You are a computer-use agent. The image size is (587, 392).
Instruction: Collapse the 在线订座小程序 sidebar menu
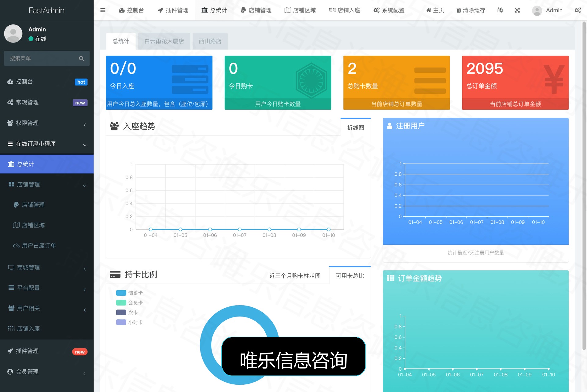pyautogui.click(x=47, y=144)
